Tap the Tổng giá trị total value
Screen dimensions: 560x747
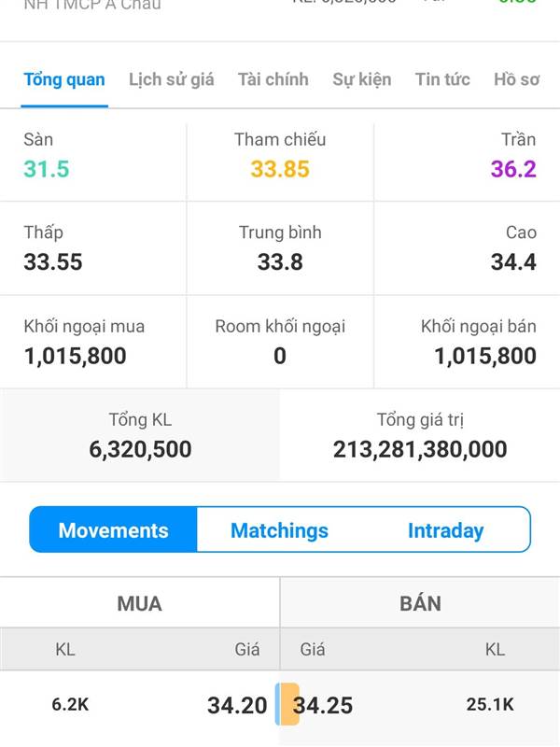pos(420,449)
